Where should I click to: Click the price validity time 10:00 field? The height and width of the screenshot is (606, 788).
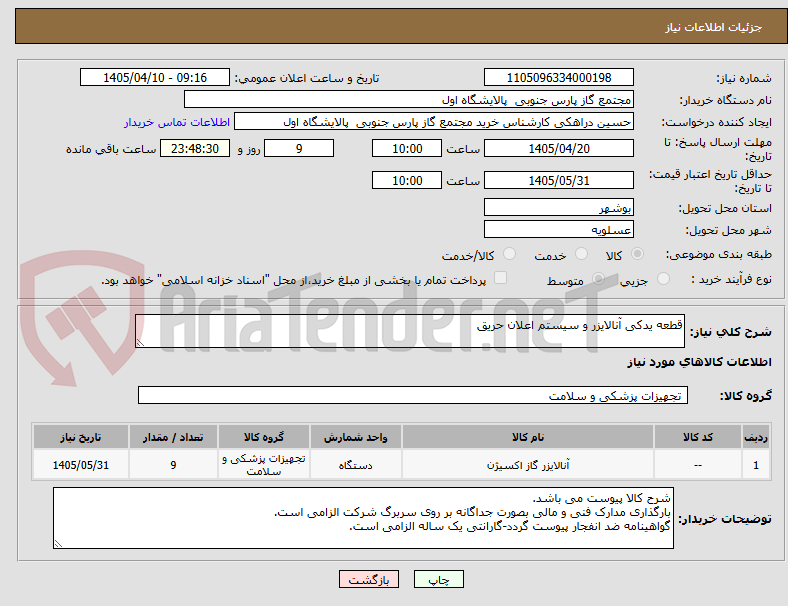(407, 180)
